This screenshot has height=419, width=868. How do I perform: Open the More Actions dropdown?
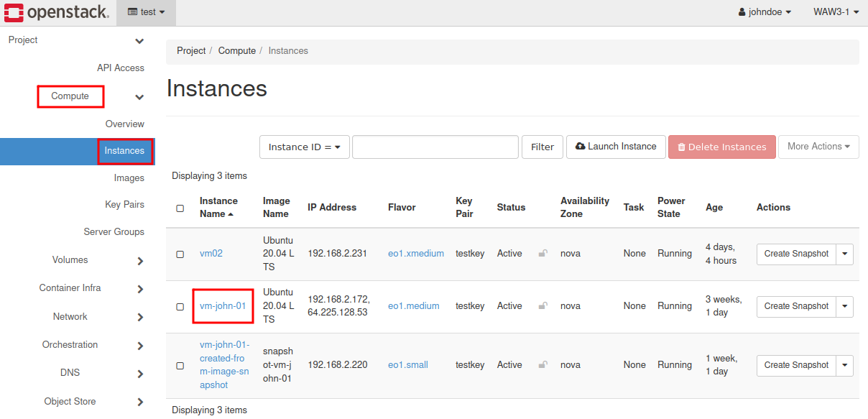point(818,147)
